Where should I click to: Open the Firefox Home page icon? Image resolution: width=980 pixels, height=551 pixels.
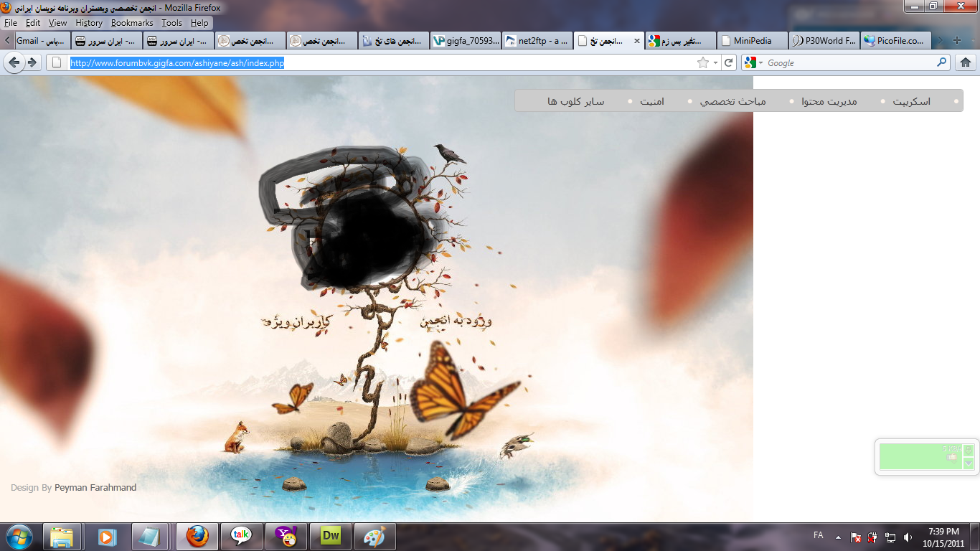tap(966, 63)
